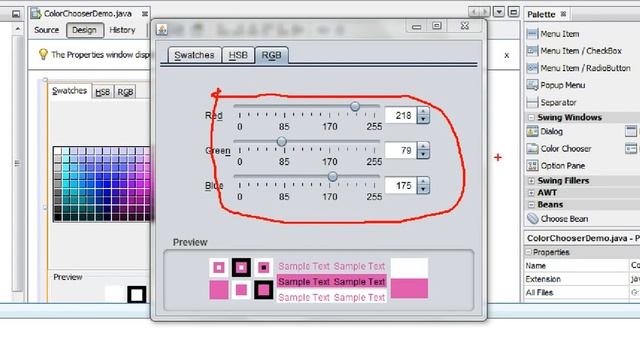Click the white preview color block in dialog
This screenshot has height=360, width=640.
click(x=409, y=268)
